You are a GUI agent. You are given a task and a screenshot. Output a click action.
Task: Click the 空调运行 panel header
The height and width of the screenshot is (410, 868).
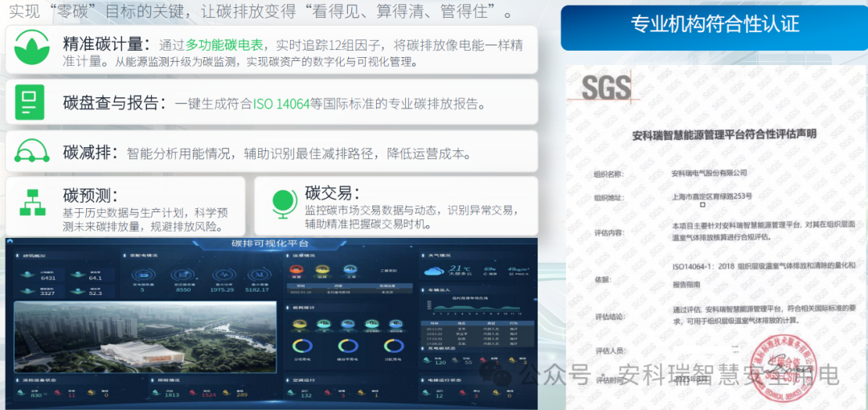(x=303, y=380)
